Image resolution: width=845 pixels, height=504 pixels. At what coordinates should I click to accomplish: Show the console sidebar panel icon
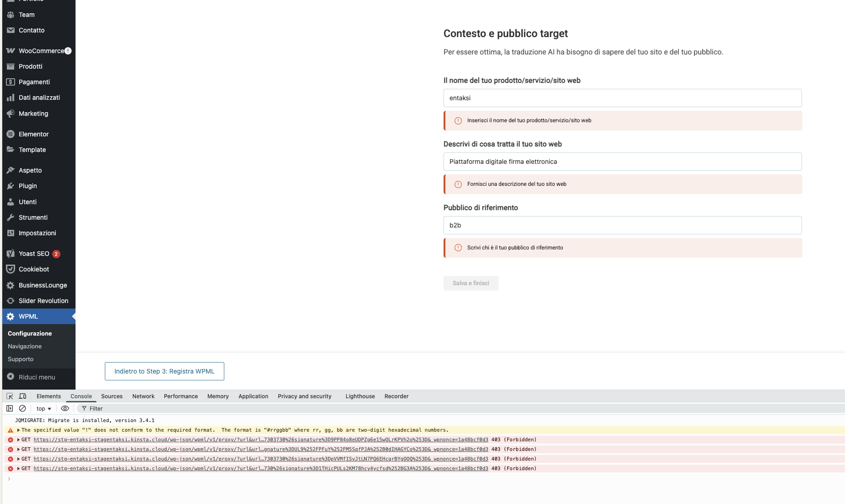coord(10,408)
